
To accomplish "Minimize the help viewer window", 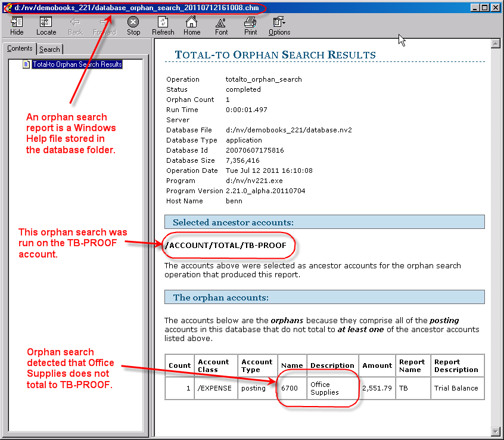I will (x=475, y=8).
